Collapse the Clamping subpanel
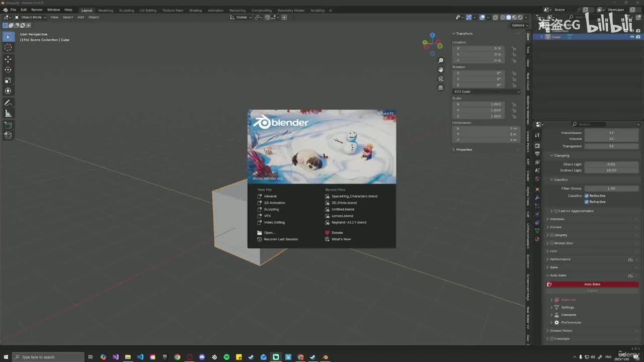The height and width of the screenshot is (362, 644). click(561, 155)
